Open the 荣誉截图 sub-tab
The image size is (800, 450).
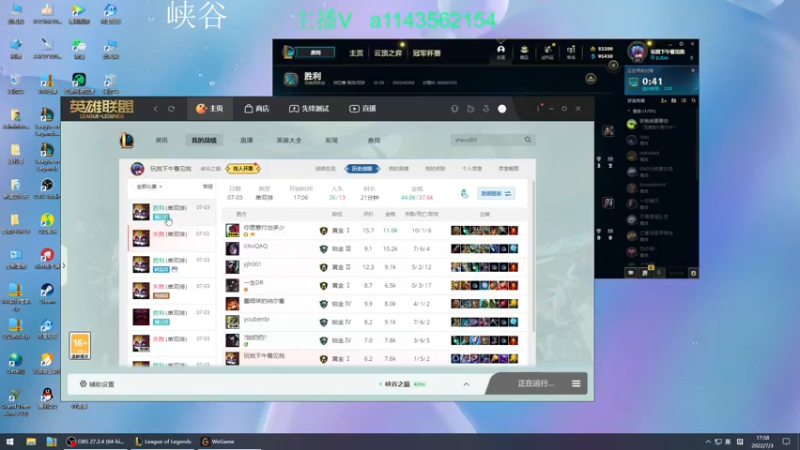(x=509, y=168)
